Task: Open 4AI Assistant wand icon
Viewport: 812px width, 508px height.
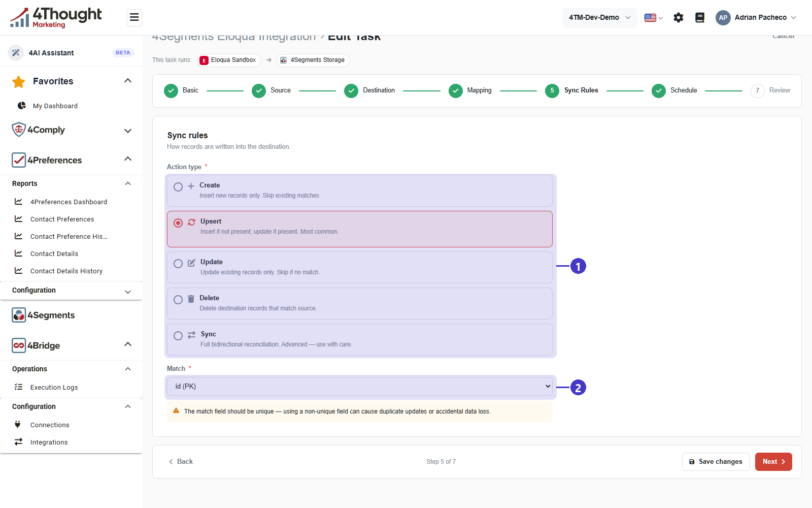Action: tap(16, 52)
